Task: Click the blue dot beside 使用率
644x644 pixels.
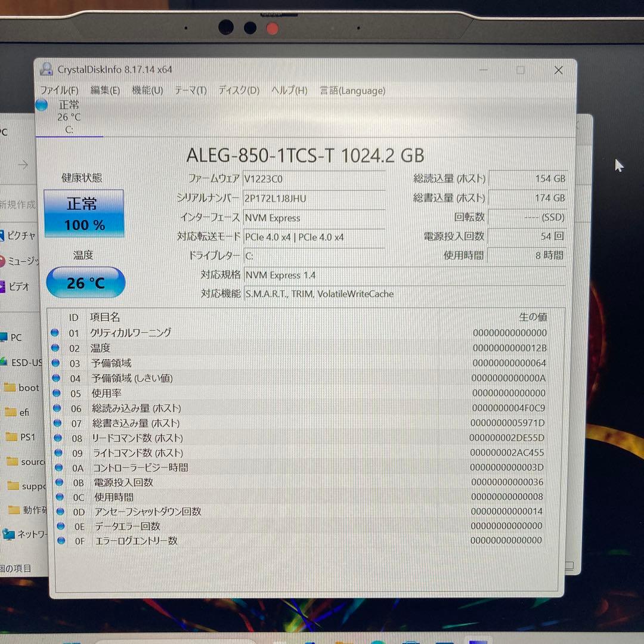Action: pos(60,393)
